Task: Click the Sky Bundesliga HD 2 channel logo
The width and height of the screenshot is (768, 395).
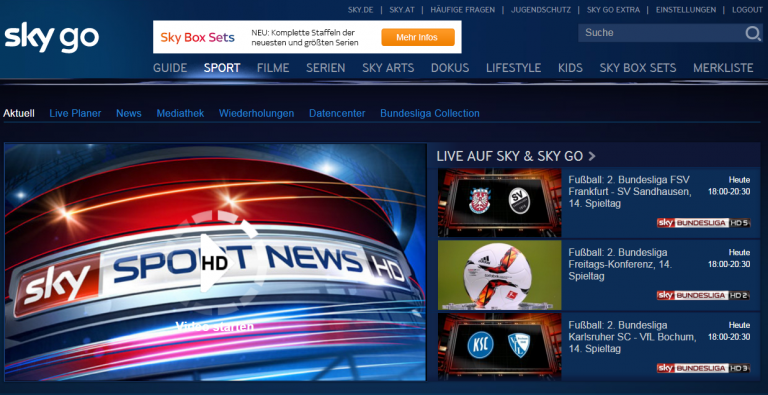Action: point(703,296)
